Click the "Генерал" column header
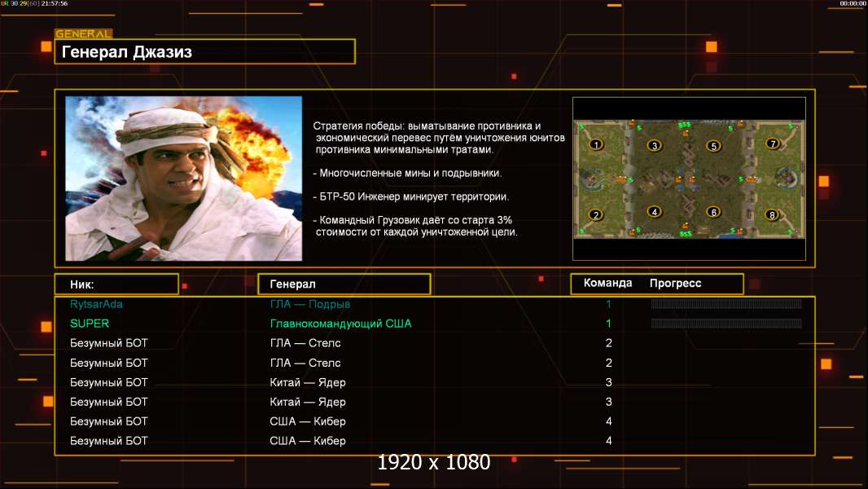This screenshot has width=868, height=489. click(x=344, y=284)
